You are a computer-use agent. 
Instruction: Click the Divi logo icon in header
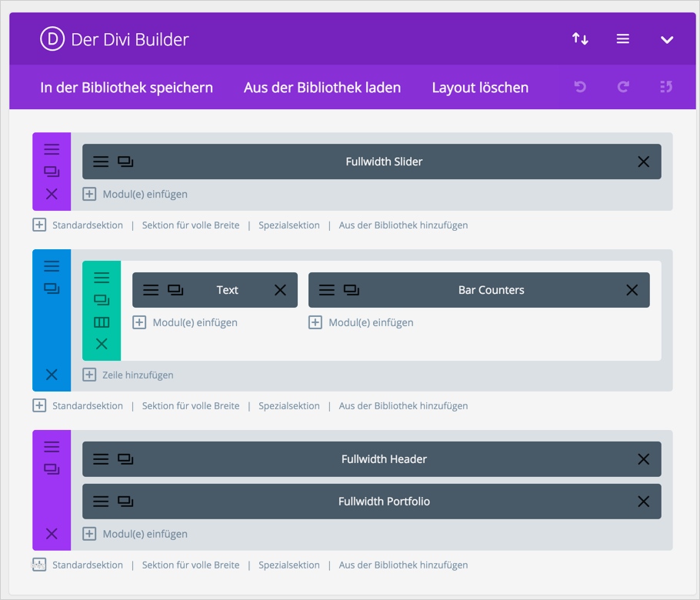click(x=52, y=39)
